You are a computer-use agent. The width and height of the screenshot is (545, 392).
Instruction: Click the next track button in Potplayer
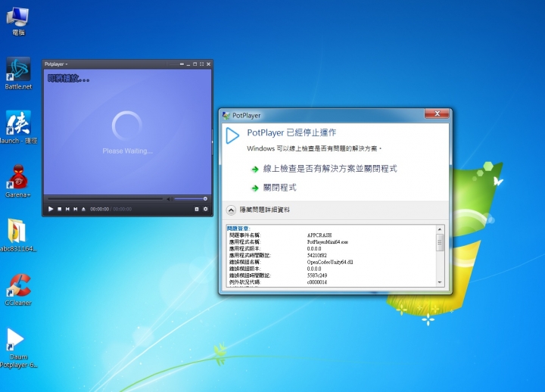point(76,209)
